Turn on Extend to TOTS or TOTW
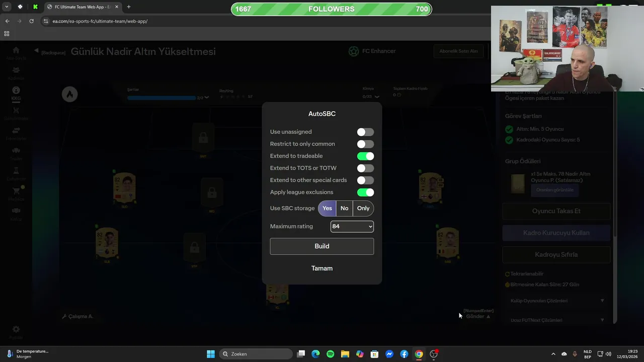The image size is (644, 362). tap(365, 168)
